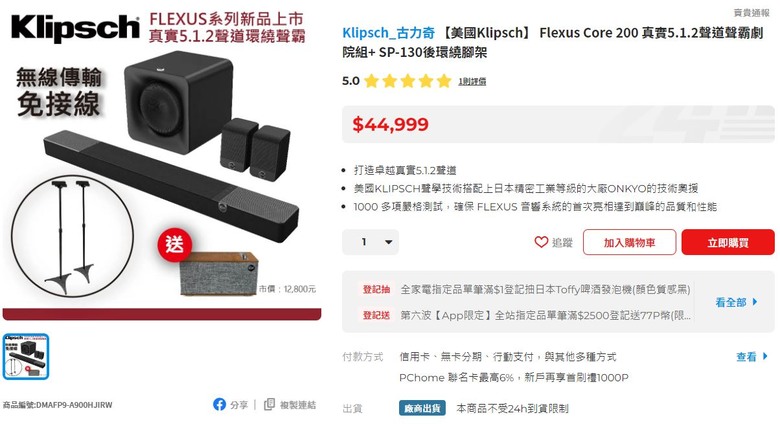The height and width of the screenshot is (424, 780).
Task: Click the Facebook share icon
Action: click(219, 405)
